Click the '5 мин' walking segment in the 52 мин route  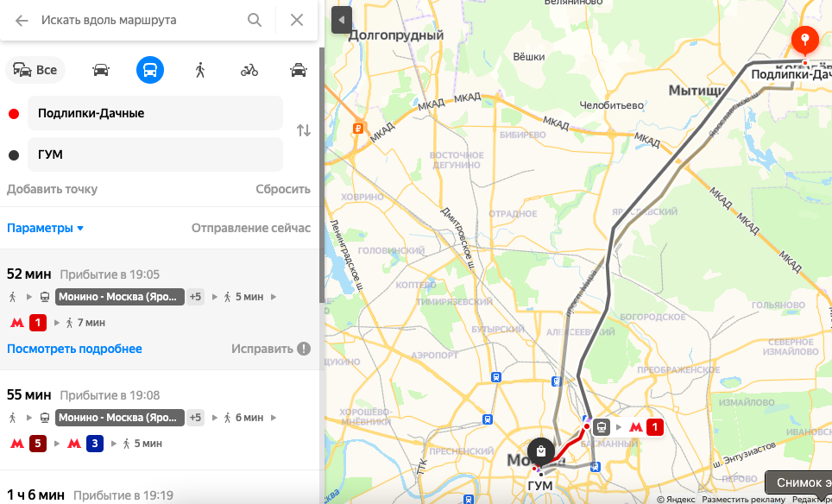point(243,297)
